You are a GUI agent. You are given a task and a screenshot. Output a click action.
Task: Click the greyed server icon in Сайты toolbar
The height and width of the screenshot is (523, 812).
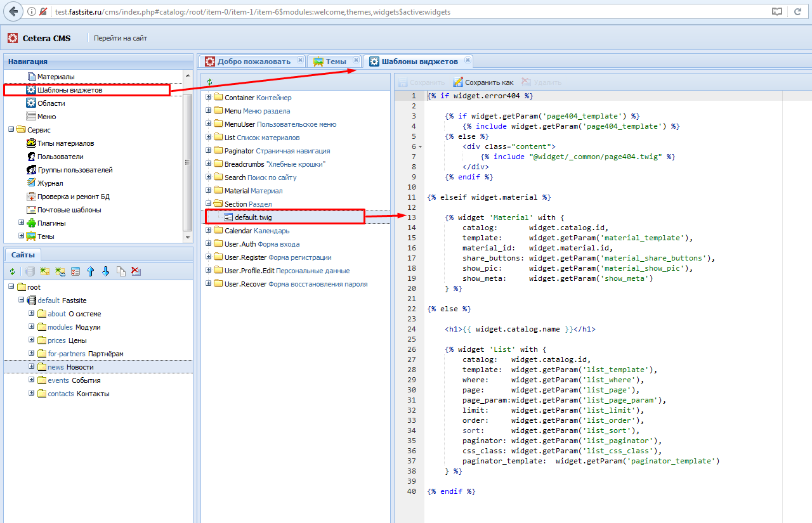point(29,271)
